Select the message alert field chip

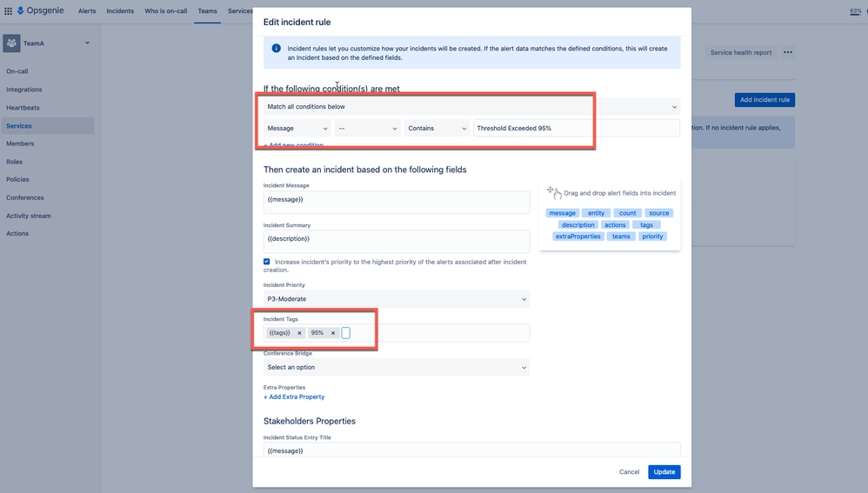563,213
